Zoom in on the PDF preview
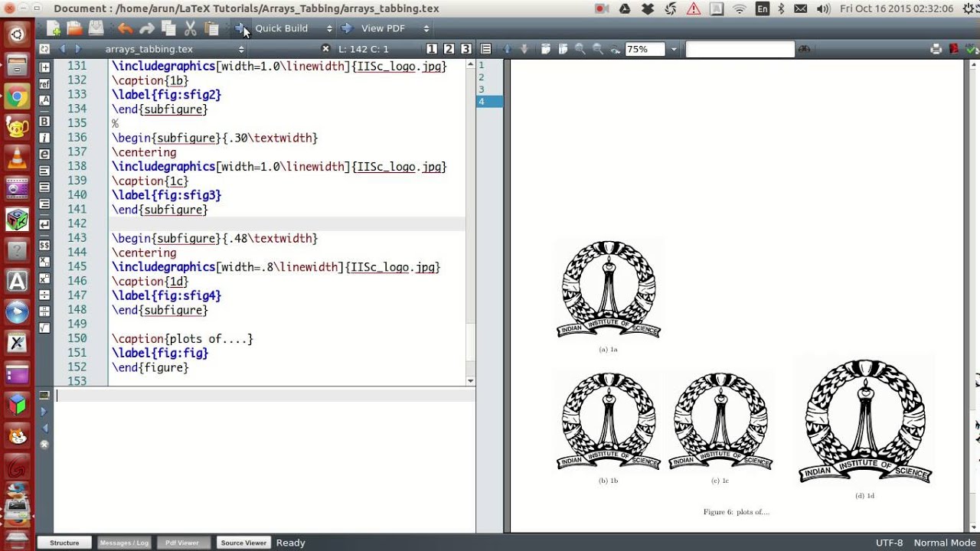Image resolution: width=980 pixels, height=551 pixels. click(x=580, y=49)
